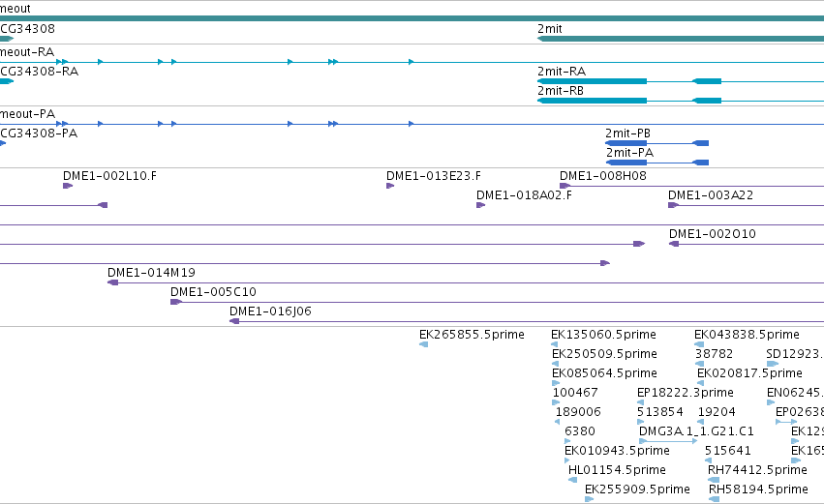Click the DME1-016J06 purple arrow glyph

click(234, 321)
